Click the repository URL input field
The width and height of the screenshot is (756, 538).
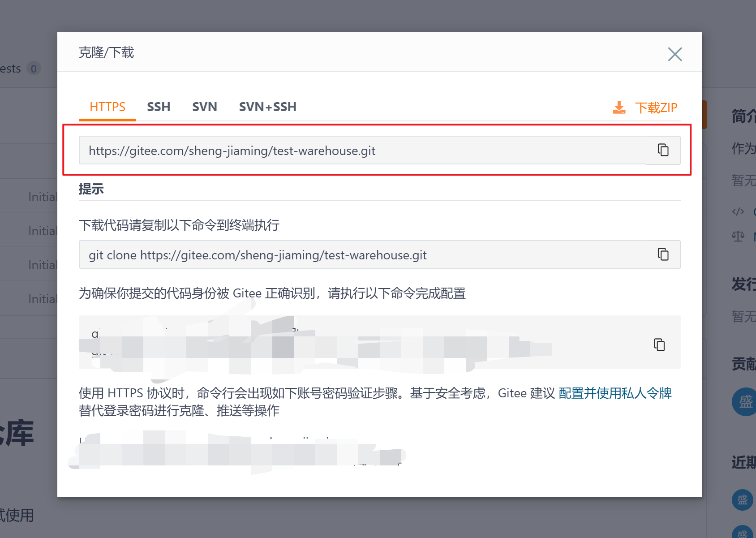[363, 151]
